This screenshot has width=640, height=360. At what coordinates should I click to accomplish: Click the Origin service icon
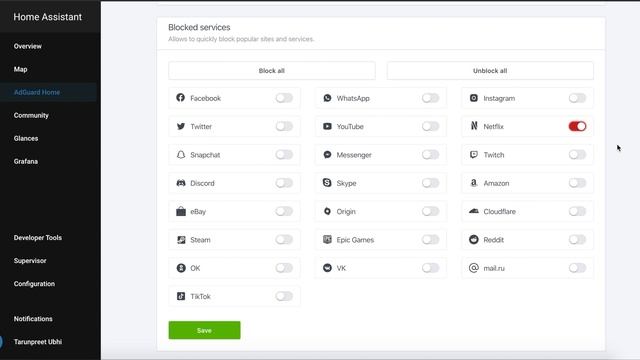tap(327, 211)
